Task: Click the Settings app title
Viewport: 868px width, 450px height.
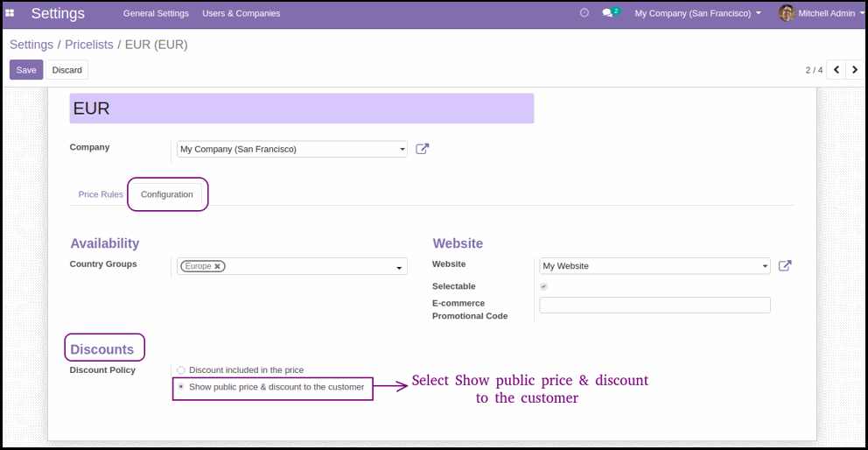Action: (x=58, y=13)
